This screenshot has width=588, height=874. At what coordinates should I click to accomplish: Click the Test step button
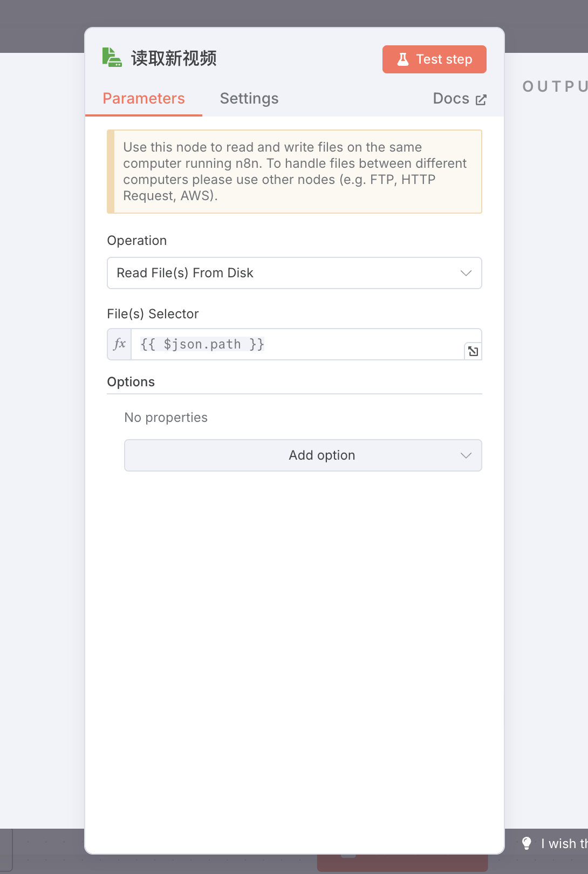pyautogui.click(x=434, y=59)
